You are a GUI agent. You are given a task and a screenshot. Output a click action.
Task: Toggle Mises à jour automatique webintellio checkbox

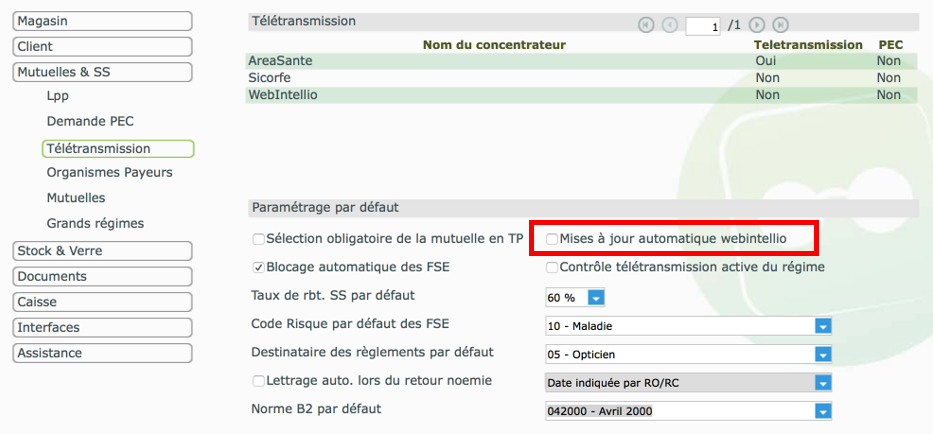(x=552, y=239)
